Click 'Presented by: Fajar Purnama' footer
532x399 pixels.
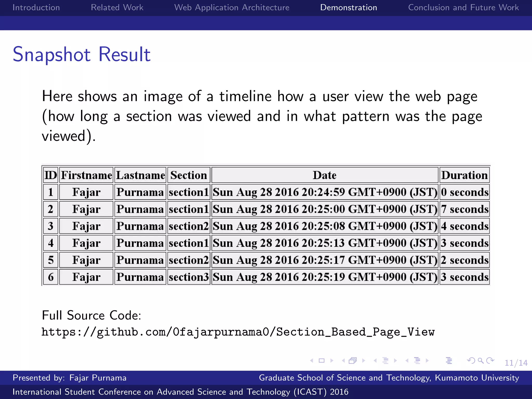(70, 378)
